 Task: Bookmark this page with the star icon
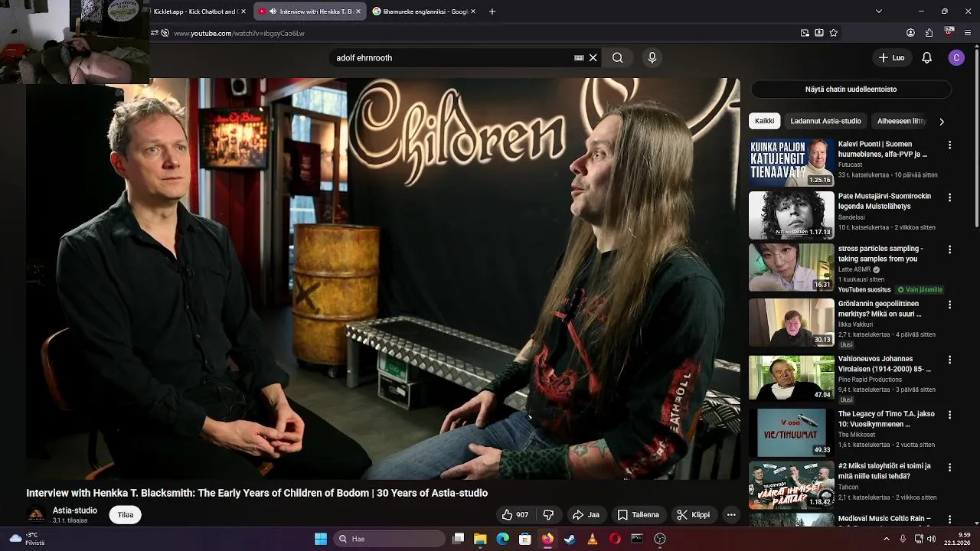tap(834, 33)
